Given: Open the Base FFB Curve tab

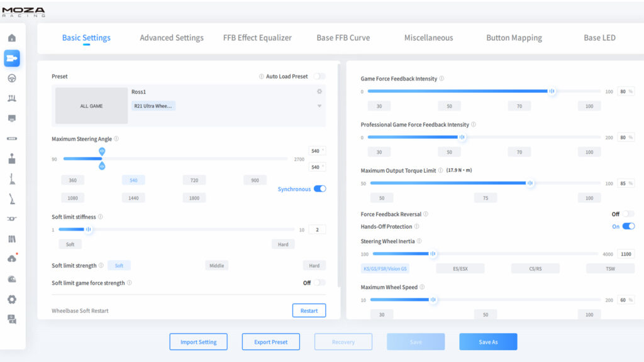Looking at the screenshot, I should [x=343, y=38].
